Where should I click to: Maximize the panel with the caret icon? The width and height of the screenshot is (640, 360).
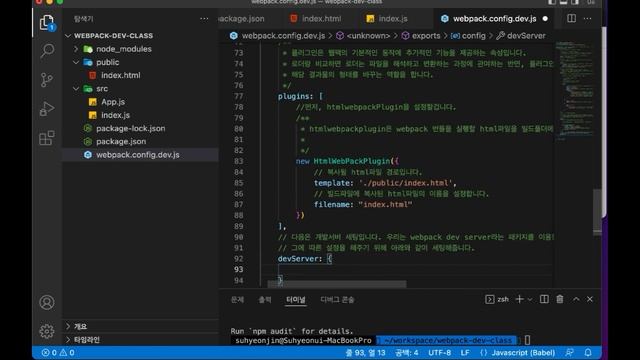click(576, 299)
